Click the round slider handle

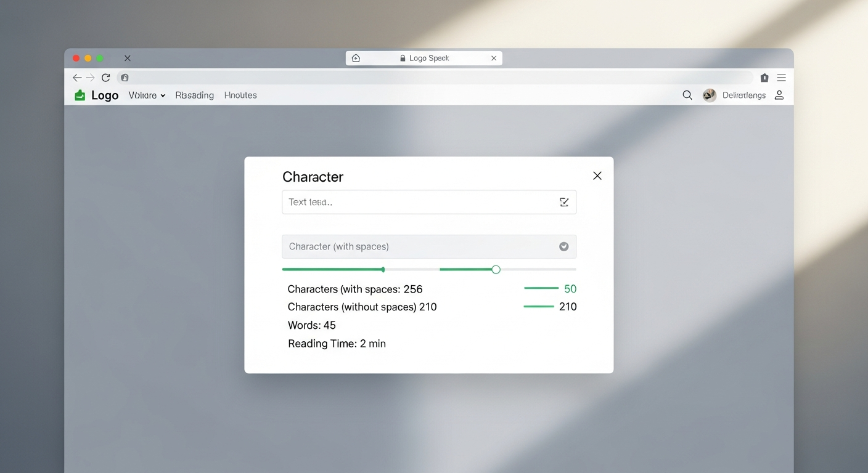pos(496,269)
